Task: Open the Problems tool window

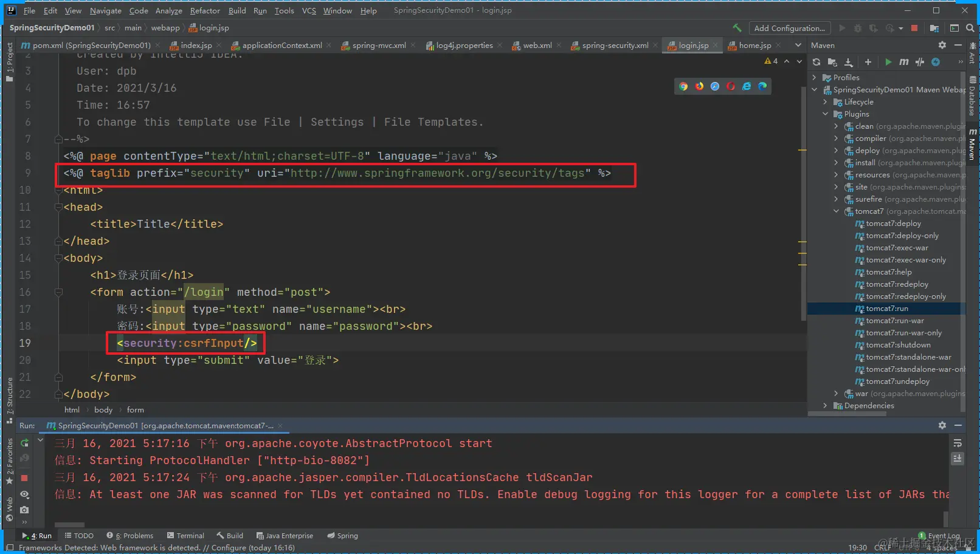Action: coord(130,536)
